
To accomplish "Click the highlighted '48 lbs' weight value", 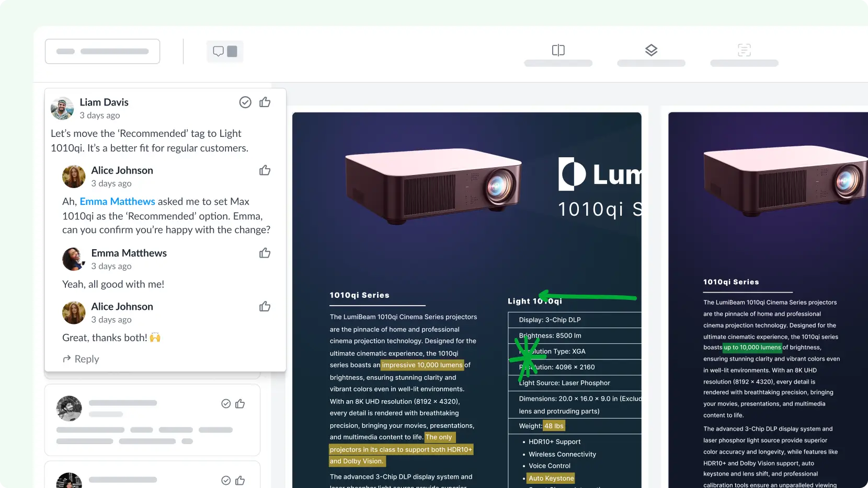I will (x=554, y=426).
